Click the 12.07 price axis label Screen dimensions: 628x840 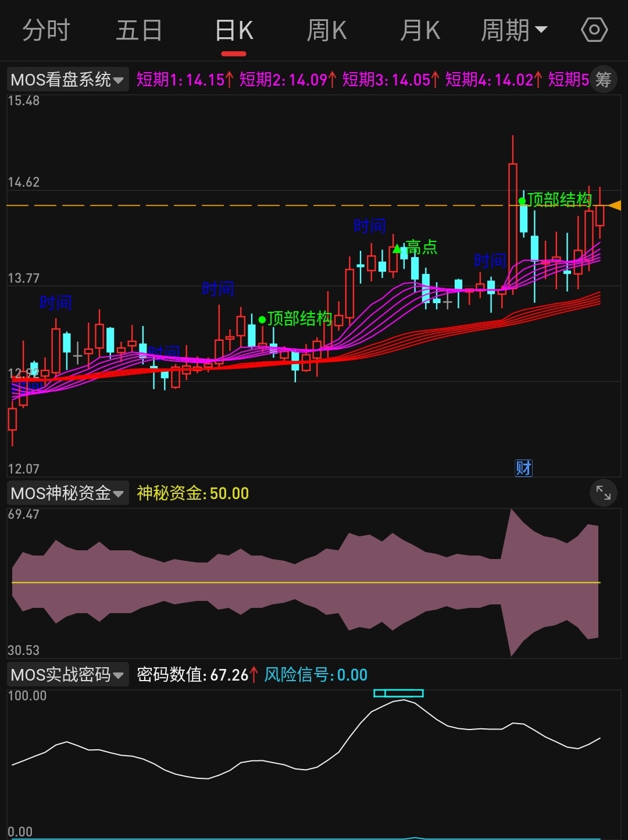point(24,469)
